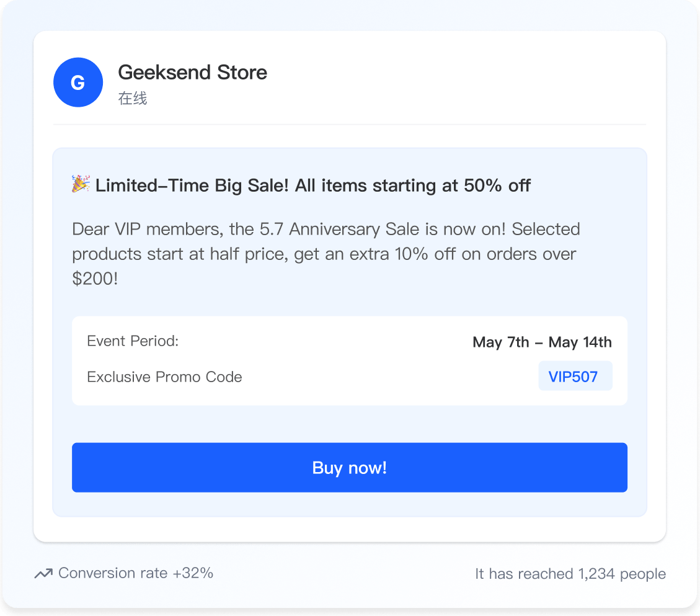Click the Event Period label
Viewport: 700px width, 616px height.
click(x=133, y=341)
